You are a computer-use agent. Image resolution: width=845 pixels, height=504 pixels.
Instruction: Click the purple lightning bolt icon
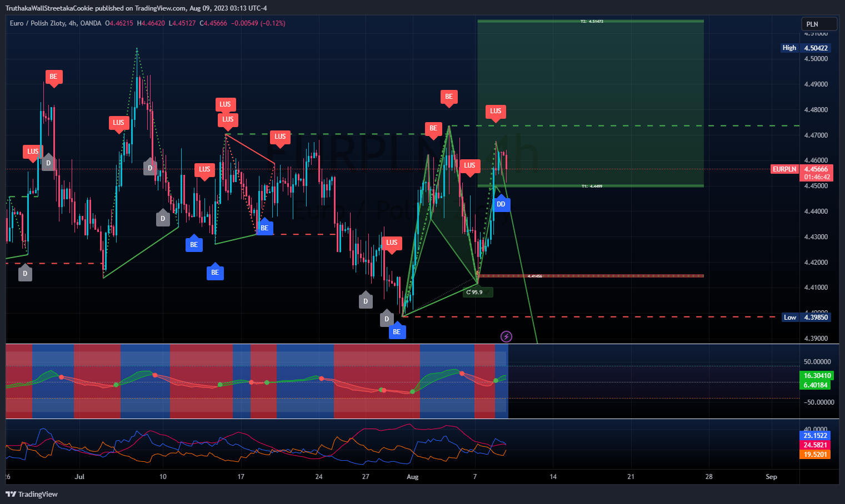506,336
